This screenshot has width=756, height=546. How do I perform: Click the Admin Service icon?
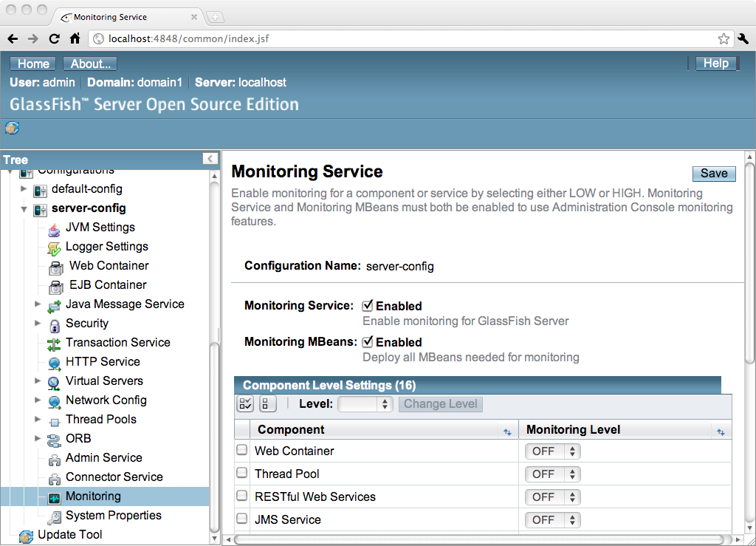click(54, 459)
